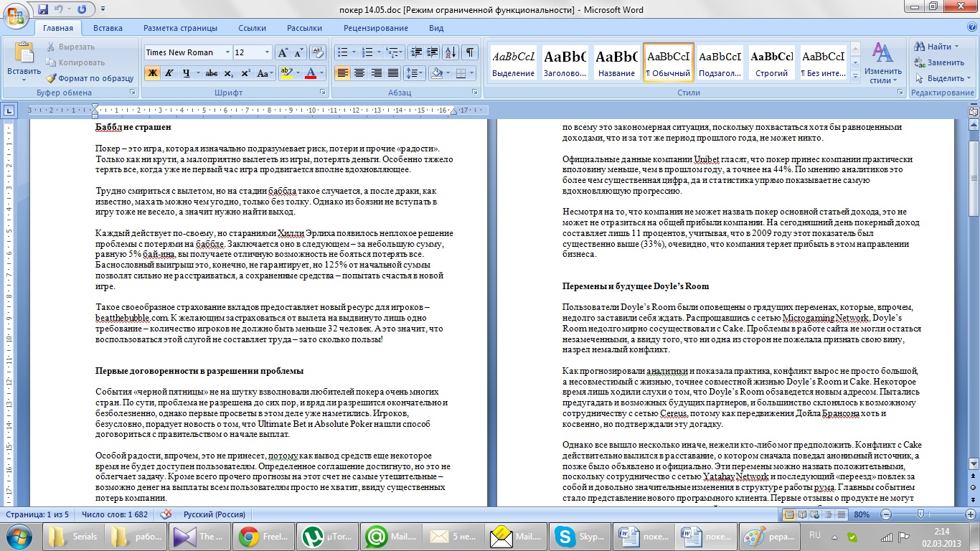The width and height of the screenshot is (980, 551).
Task: Zoom out with the minus button
Action: (885, 514)
